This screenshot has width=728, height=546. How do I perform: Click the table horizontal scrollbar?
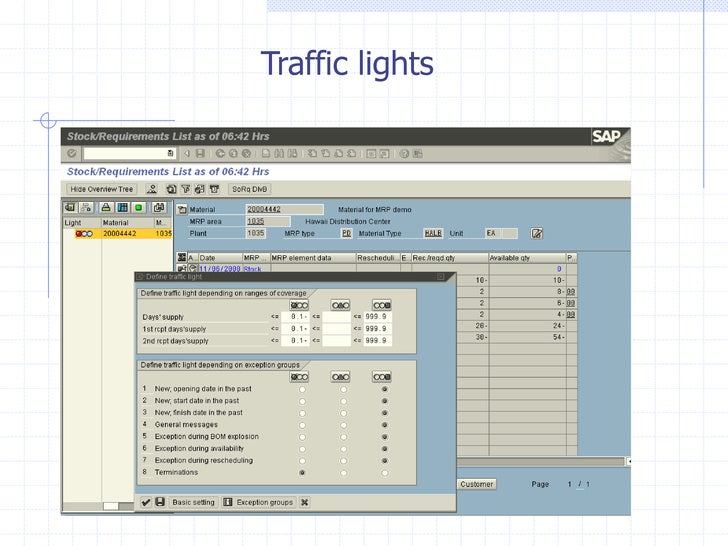click(x=540, y=462)
